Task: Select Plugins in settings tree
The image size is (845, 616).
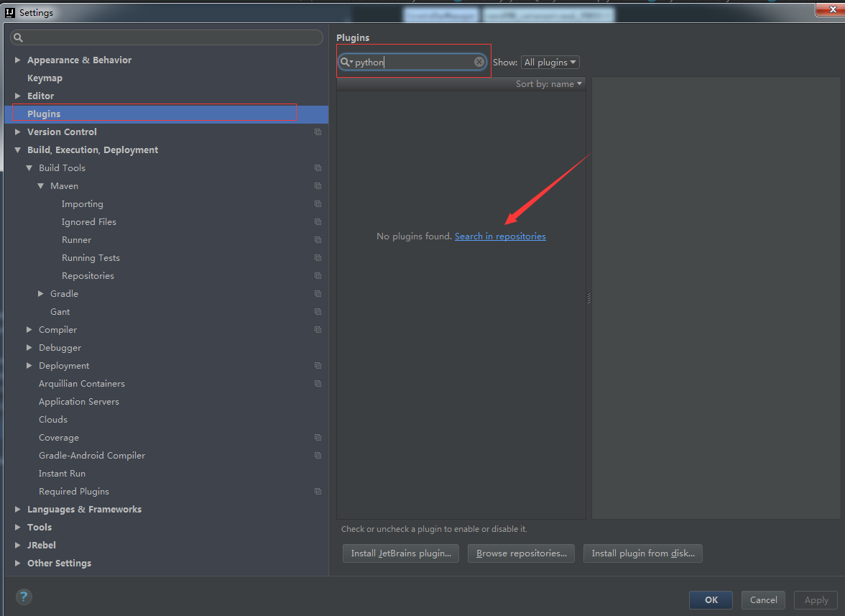Action: 166,114
